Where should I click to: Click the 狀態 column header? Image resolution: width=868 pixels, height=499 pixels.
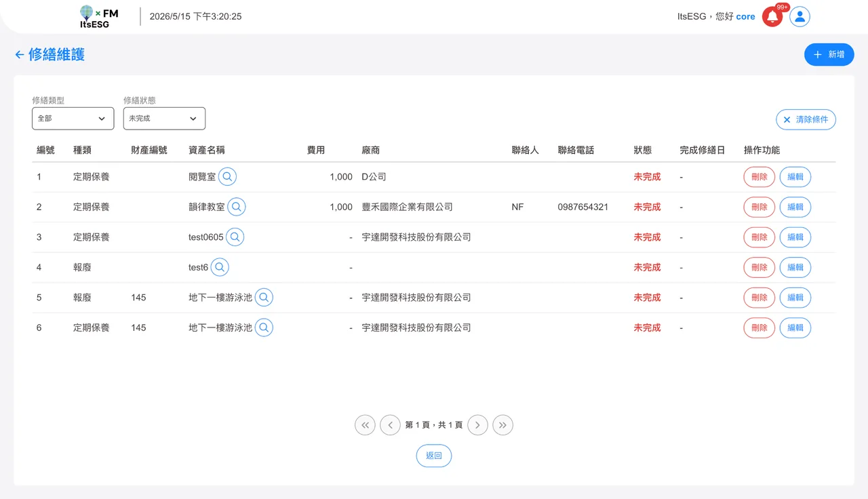click(643, 150)
